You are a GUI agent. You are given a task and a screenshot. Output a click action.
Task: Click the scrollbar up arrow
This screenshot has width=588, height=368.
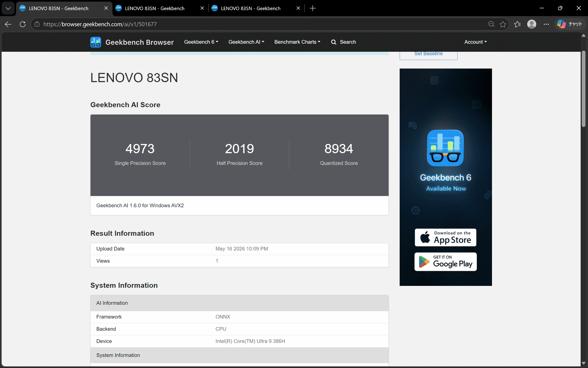point(584,35)
